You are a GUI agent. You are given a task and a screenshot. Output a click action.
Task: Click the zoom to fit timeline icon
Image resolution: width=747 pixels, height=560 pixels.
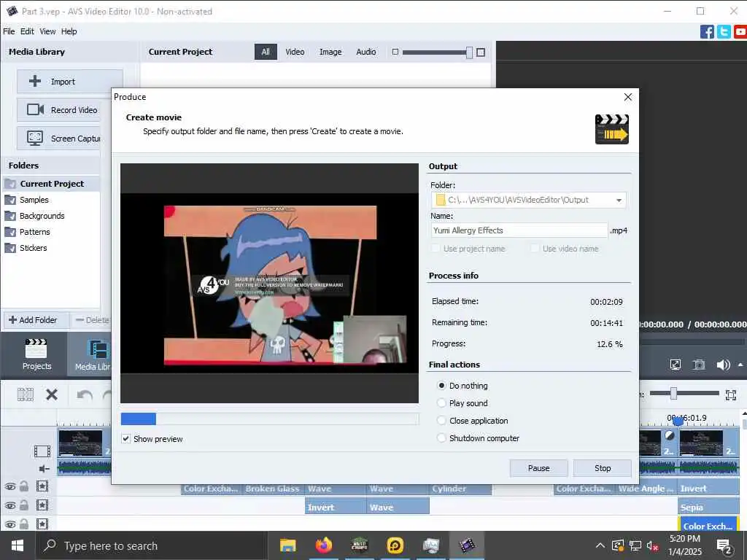(730, 394)
